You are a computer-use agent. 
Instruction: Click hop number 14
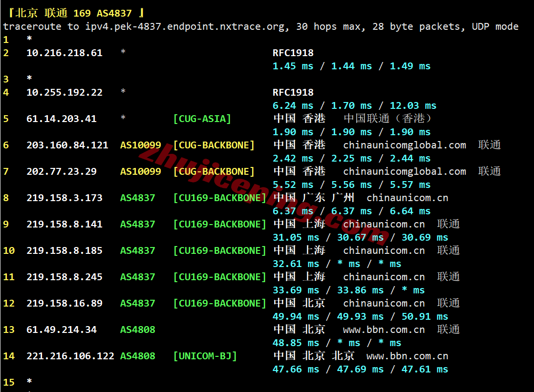pyautogui.click(x=9, y=356)
